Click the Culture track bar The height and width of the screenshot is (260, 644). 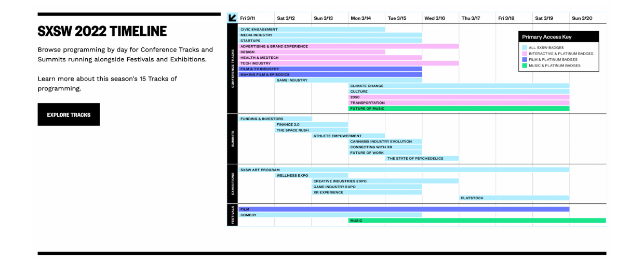[x=459, y=92]
